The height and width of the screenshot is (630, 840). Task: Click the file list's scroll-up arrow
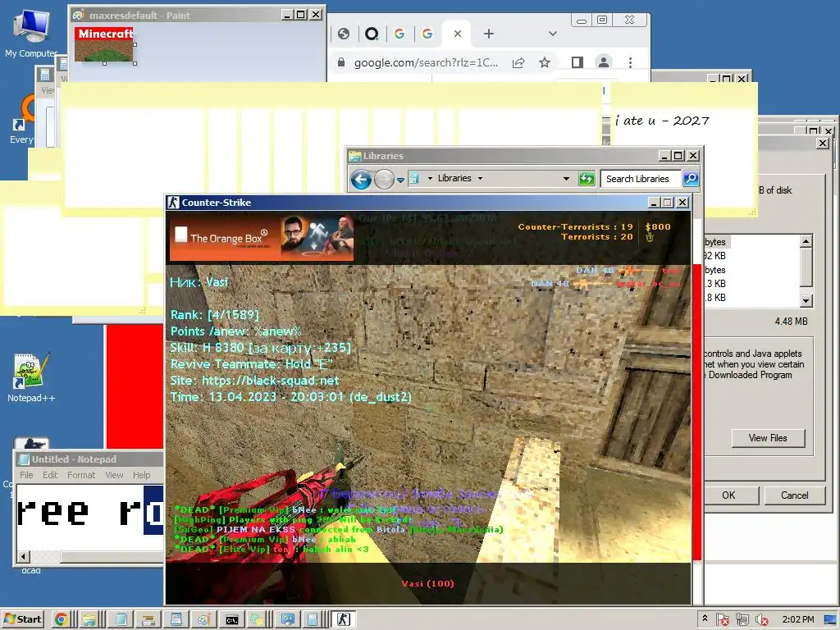point(806,241)
